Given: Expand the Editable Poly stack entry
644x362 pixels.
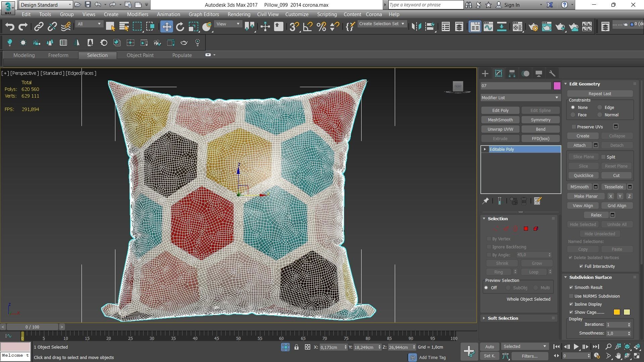Looking at the screenshot, I should pyautogui.click(x=485, y=149).
